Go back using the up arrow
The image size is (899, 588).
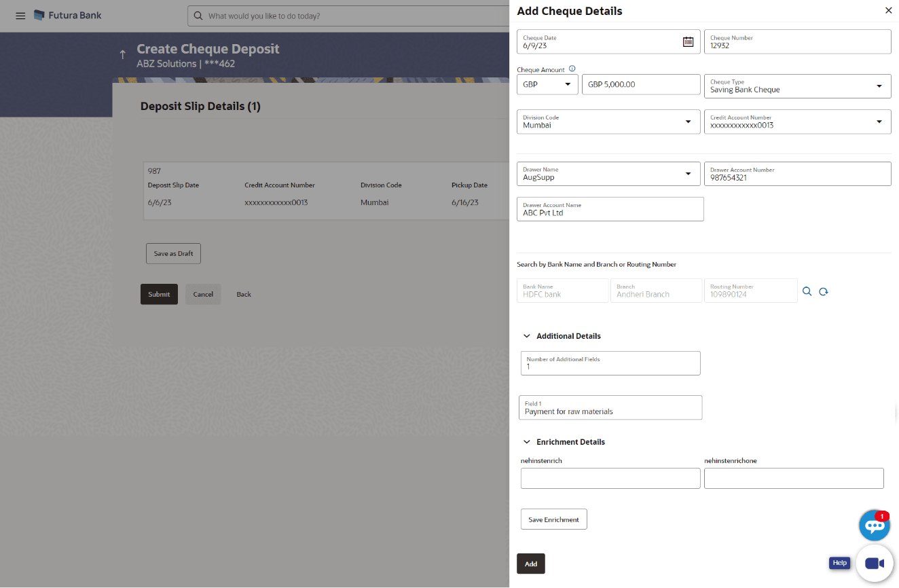click(122, 55)
